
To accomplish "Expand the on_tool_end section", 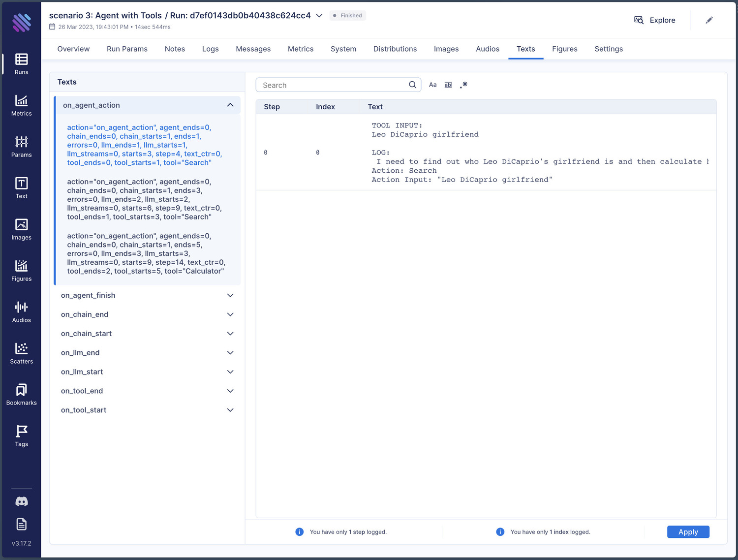I will [x=147, y=391].
